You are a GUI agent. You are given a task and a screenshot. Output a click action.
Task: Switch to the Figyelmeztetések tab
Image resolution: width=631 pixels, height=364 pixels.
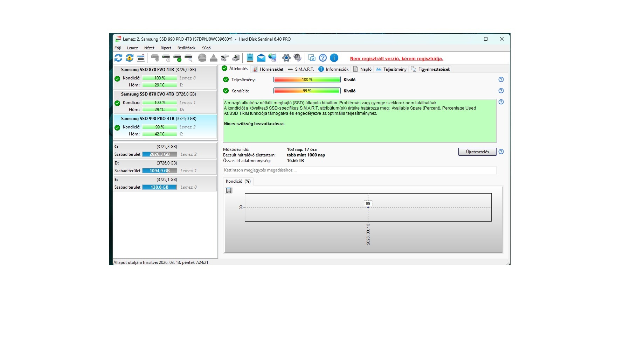[x=430, y=69]
